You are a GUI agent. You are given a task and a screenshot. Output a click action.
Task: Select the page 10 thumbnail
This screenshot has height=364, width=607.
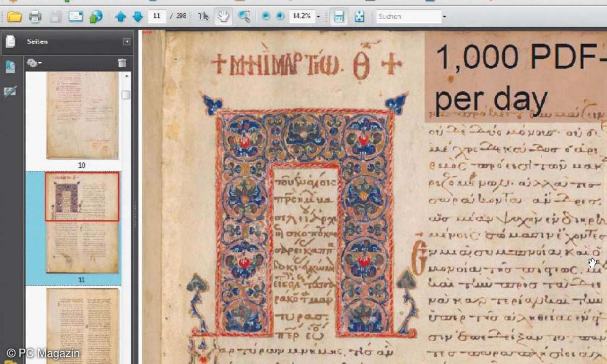coord(82,115)
